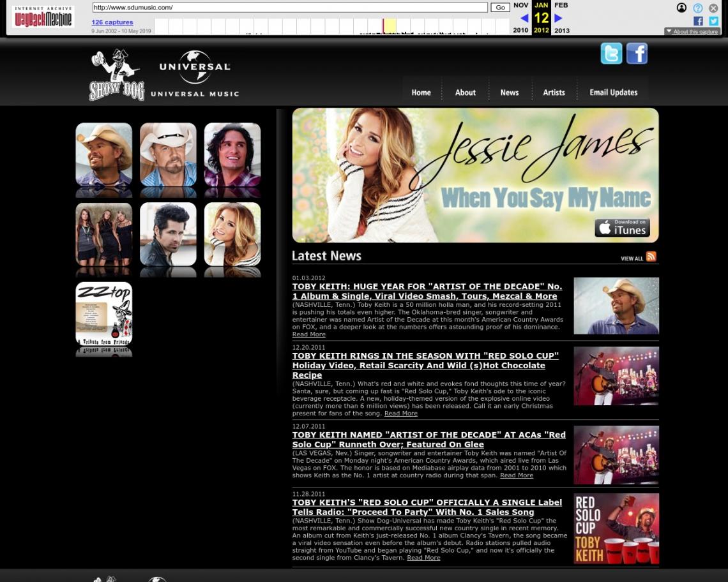Open the ACAs Artist of the Decade headline
This screenshot has width=728, height=582.
click(x=428, y=440)
